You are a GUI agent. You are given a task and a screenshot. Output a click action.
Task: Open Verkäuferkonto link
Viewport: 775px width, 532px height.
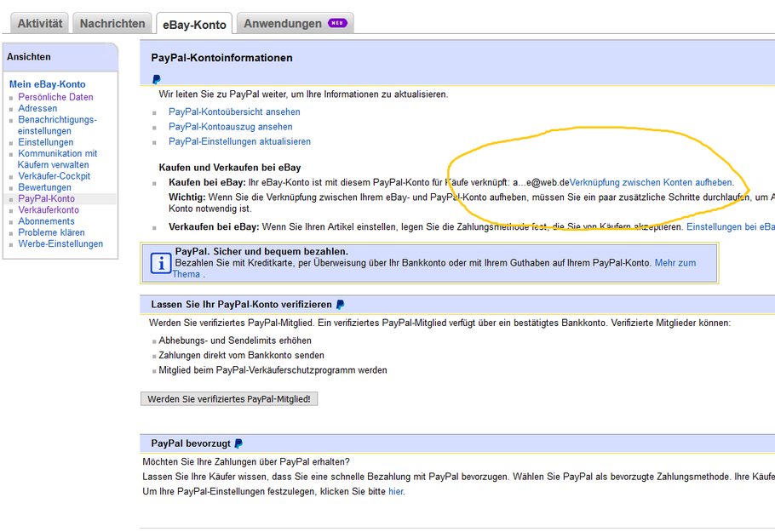(49, 210)
